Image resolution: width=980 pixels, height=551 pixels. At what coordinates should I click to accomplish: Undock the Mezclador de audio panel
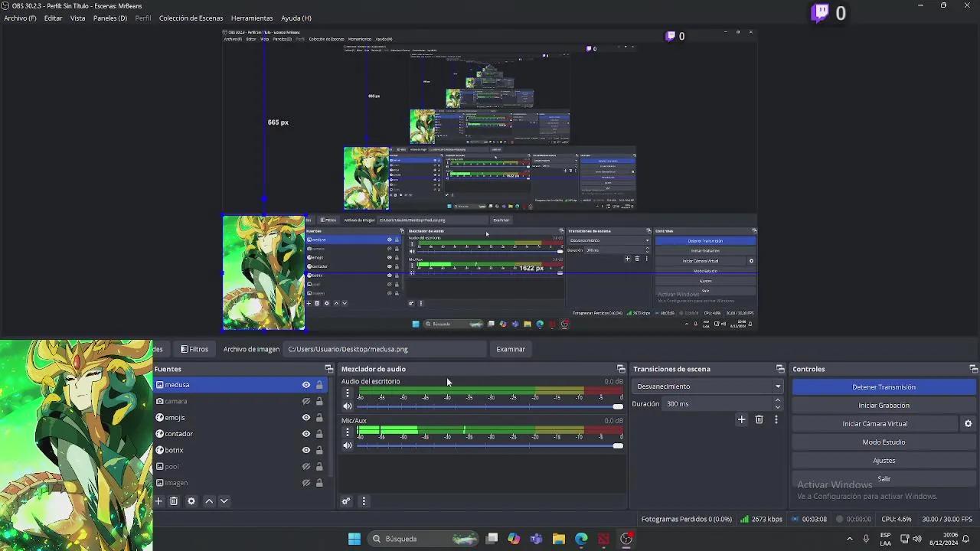pos(621,369)
